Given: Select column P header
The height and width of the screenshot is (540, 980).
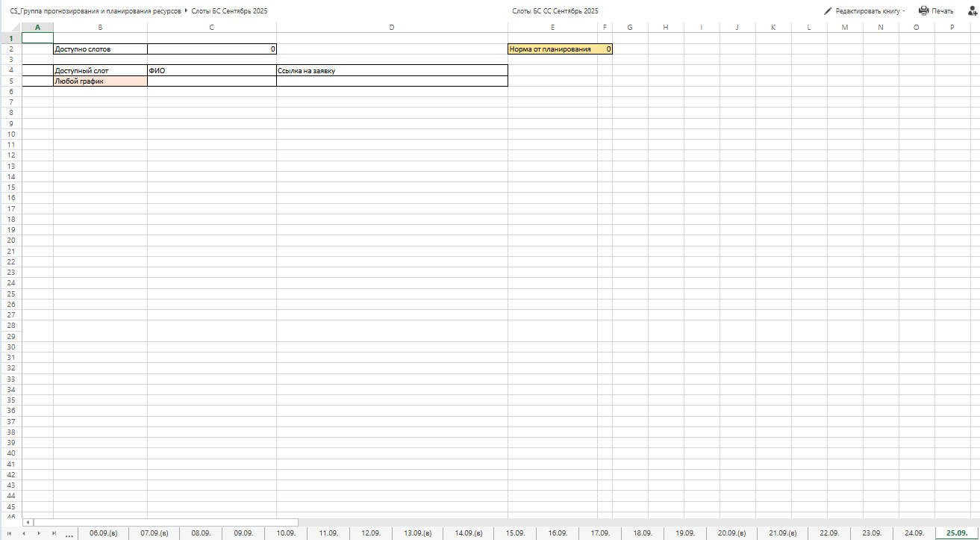Looking at the screenshot, I should pos(952,28).
